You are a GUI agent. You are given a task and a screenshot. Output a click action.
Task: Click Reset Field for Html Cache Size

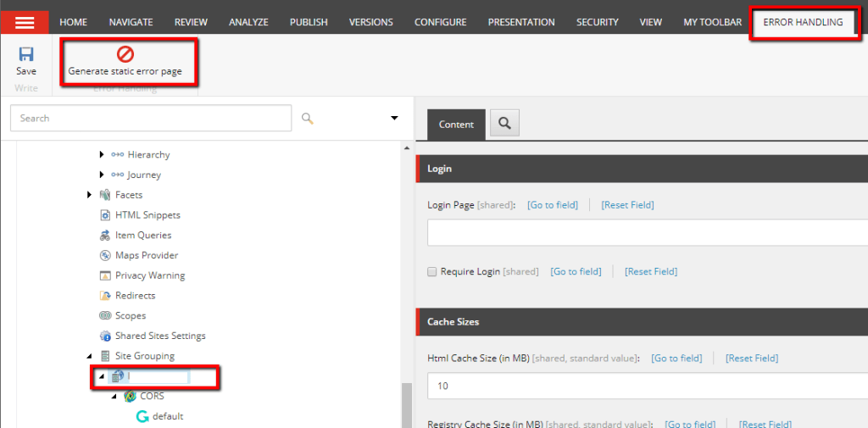pos(751,359)
